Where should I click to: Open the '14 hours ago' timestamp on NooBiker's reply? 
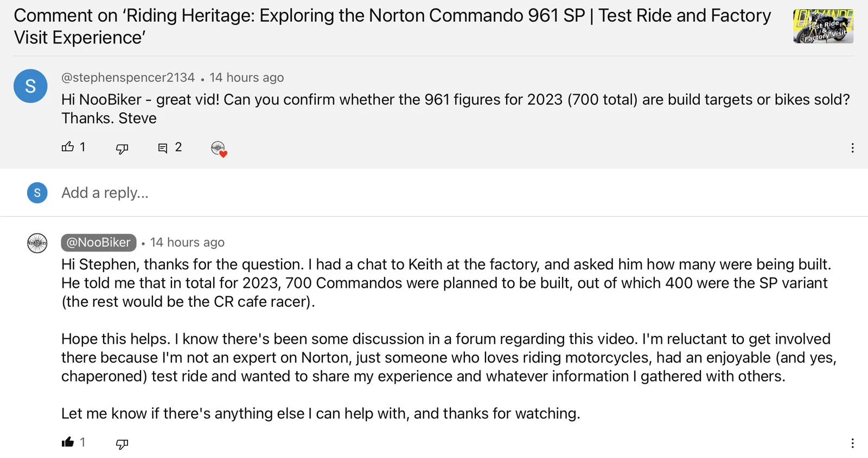pyautogui.click(x=187, y=242)
